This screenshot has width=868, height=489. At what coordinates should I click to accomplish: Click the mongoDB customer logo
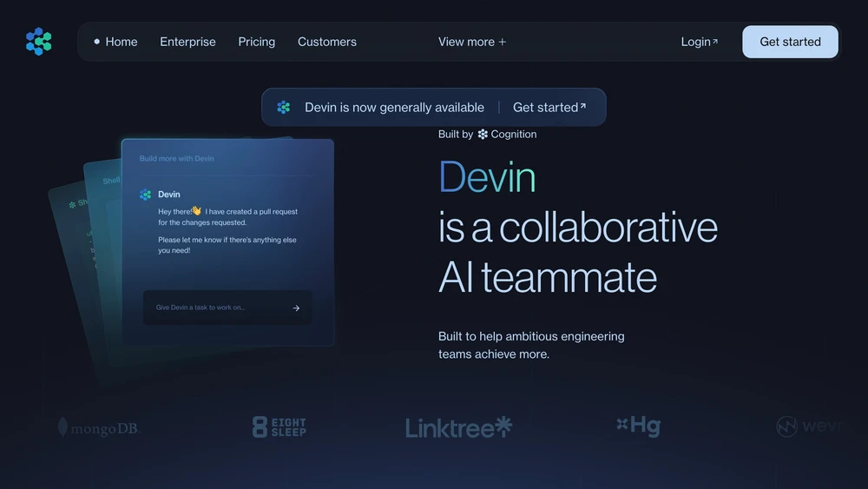[99, 427]
